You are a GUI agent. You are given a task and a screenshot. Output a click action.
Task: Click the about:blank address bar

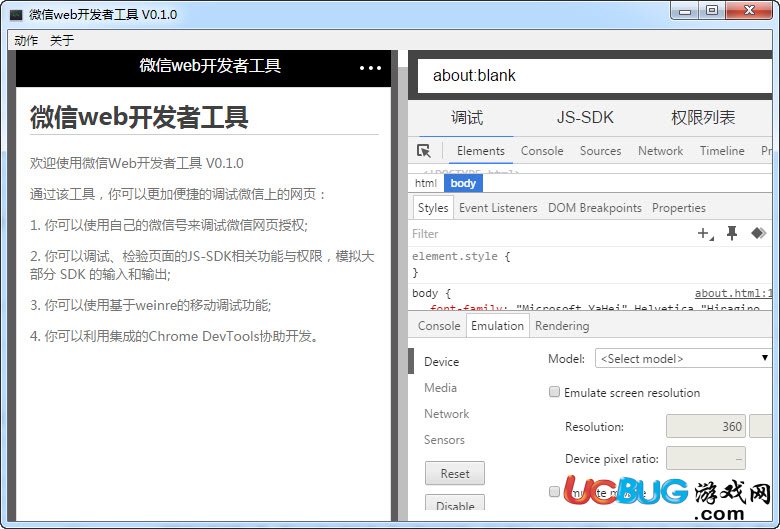594,76
